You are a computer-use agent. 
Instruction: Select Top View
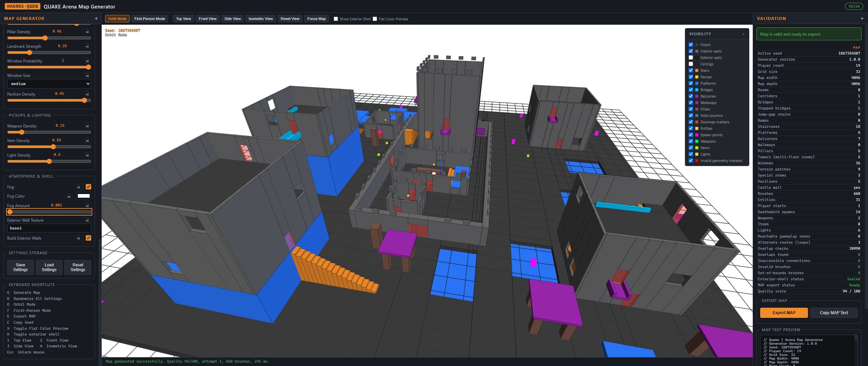(x=183, y=19)
